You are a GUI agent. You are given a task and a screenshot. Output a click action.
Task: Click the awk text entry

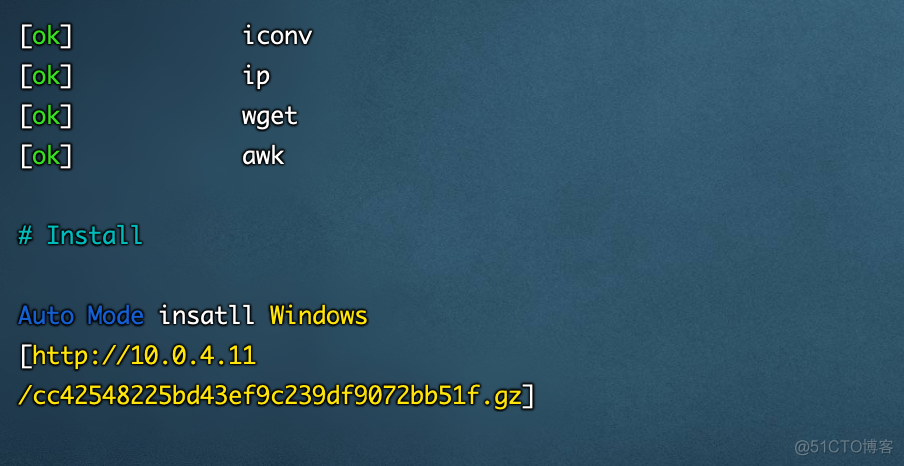click(x=263, y=156)
